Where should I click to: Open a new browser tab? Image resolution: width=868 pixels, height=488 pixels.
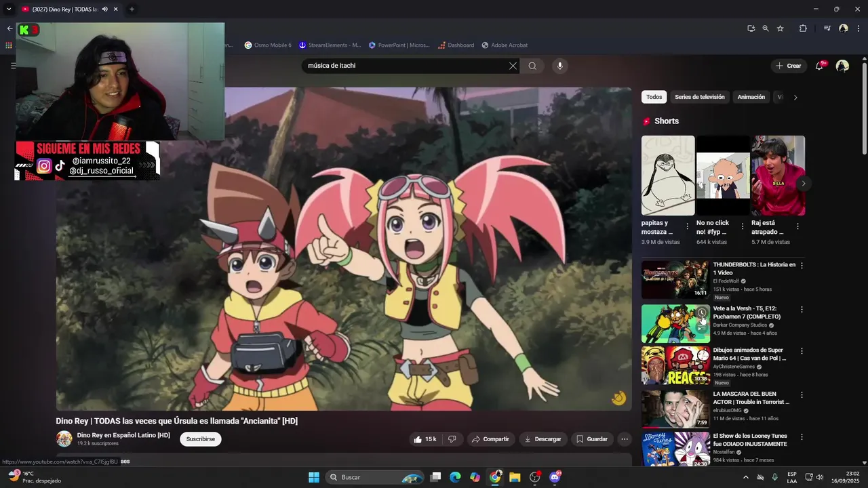[x=132, y=9]
